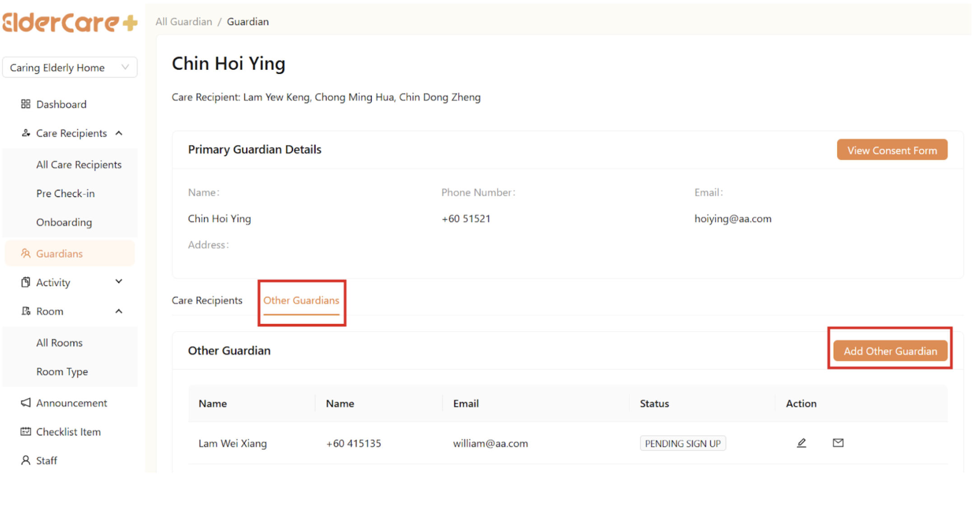Click the envelope icon to resend invite

838,443
